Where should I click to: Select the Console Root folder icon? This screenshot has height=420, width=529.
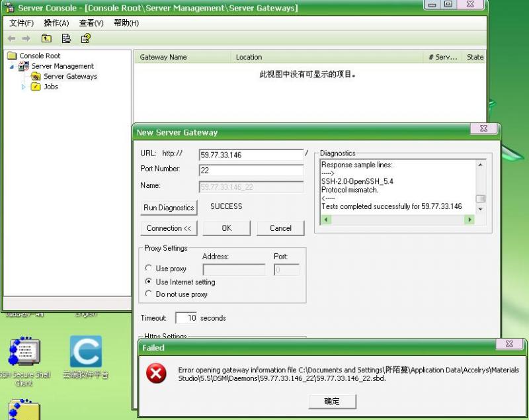pos(12,56)
